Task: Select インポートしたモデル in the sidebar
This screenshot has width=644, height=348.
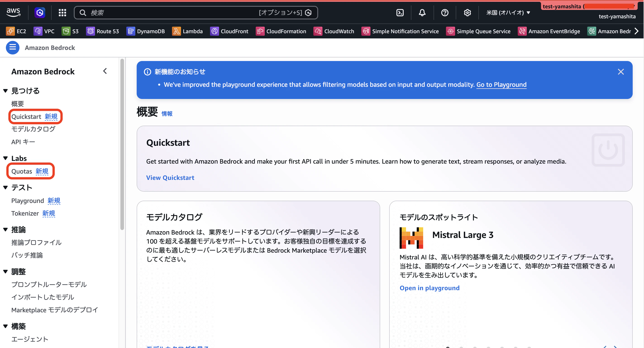Action: coord(43,297)
